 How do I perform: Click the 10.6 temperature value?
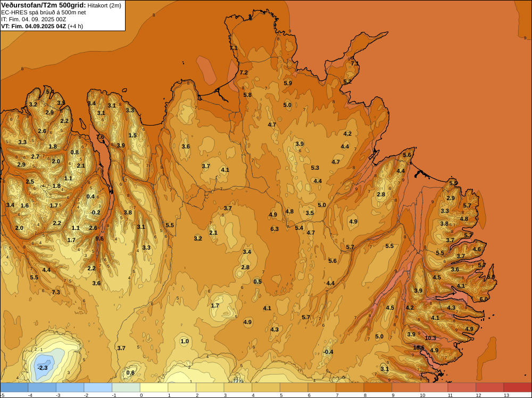point(419,347)
